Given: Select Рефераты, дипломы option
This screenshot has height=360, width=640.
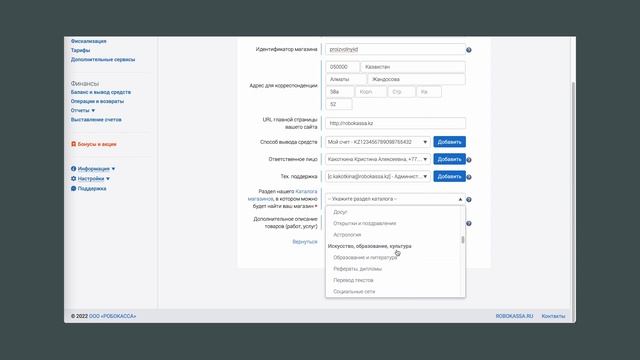Looking at the screenshot, I should (358, 269).
